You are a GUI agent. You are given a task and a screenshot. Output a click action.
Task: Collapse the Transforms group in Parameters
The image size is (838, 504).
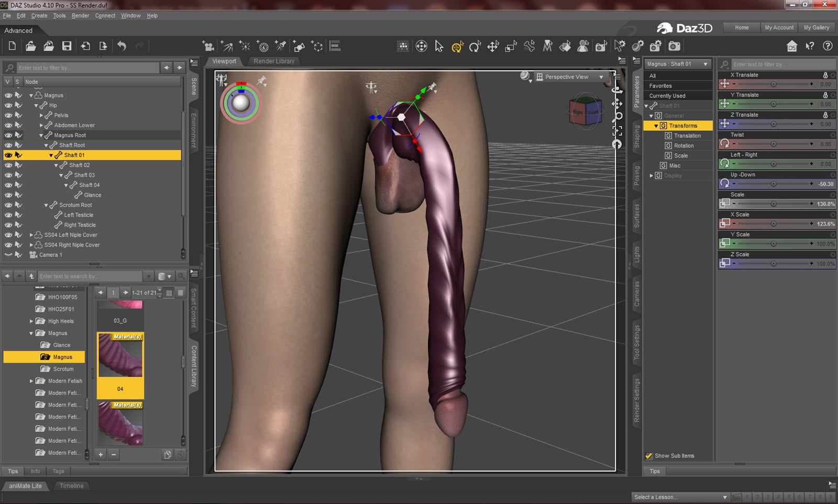(x=656, y=126)
